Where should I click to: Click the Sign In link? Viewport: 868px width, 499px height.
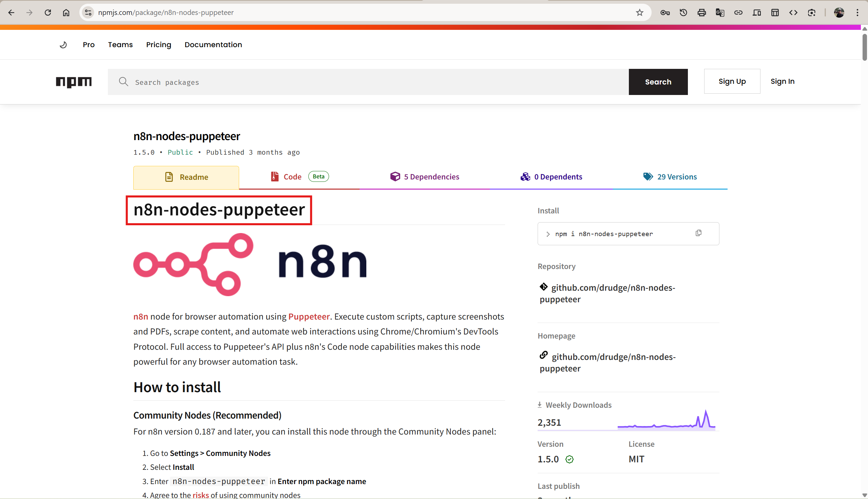click(x=782, y=81)
